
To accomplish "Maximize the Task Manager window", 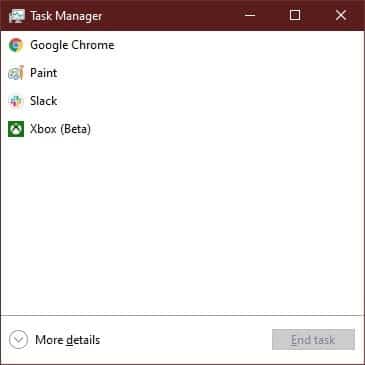I will click(x=295, y=15).
